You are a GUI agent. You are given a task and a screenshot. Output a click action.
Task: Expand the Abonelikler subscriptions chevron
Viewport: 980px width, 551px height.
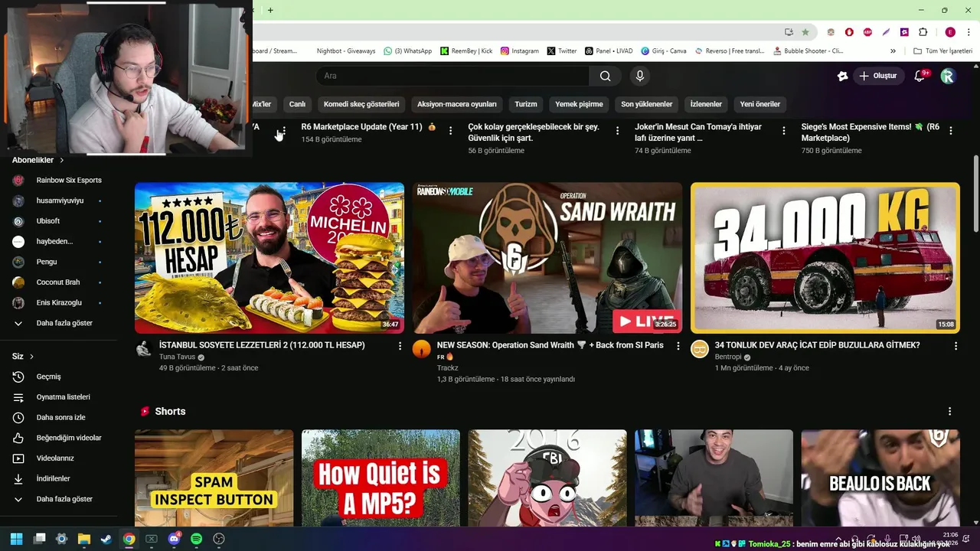coord(62,160)
